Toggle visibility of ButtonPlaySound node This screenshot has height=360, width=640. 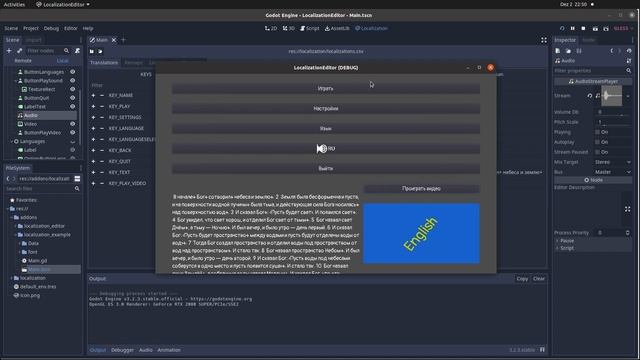[73, 80]
